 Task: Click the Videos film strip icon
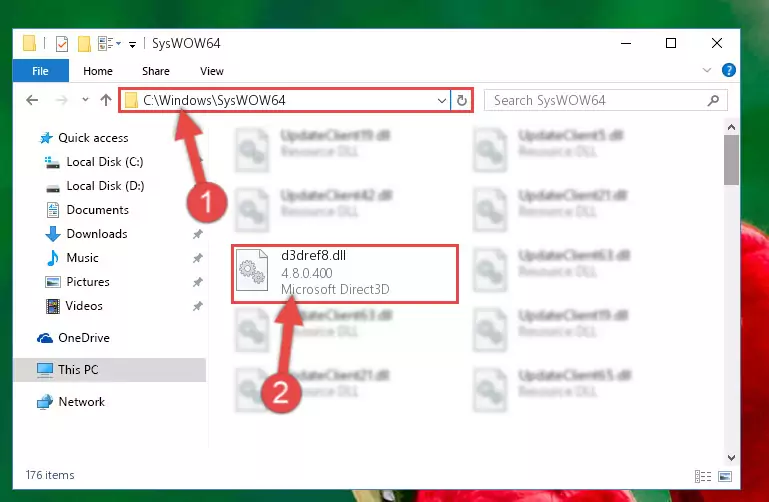click(52, 306)
